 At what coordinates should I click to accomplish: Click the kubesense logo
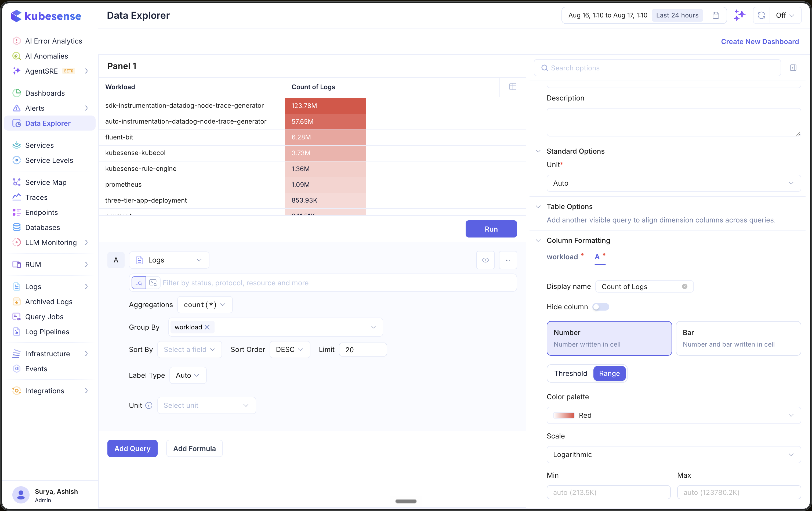pyautogui.click(x=46, y=16)
